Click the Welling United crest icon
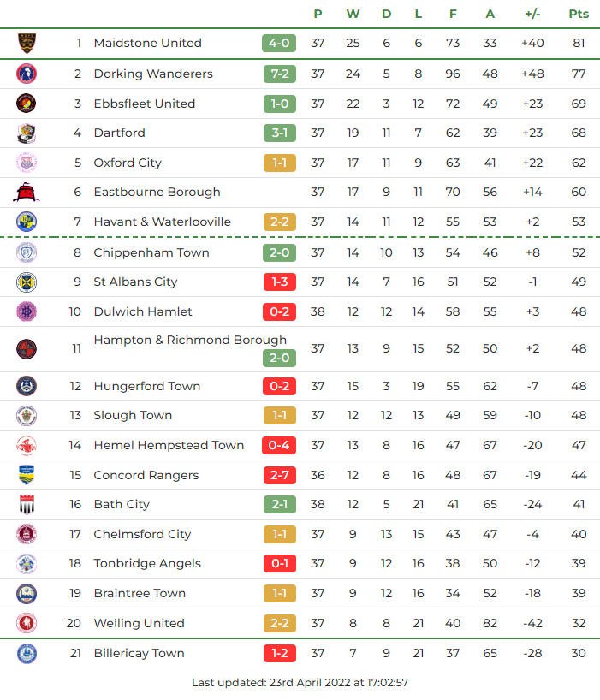Image resolution: width=600 pixels, height=700 pixels. [x=27, y=623]
